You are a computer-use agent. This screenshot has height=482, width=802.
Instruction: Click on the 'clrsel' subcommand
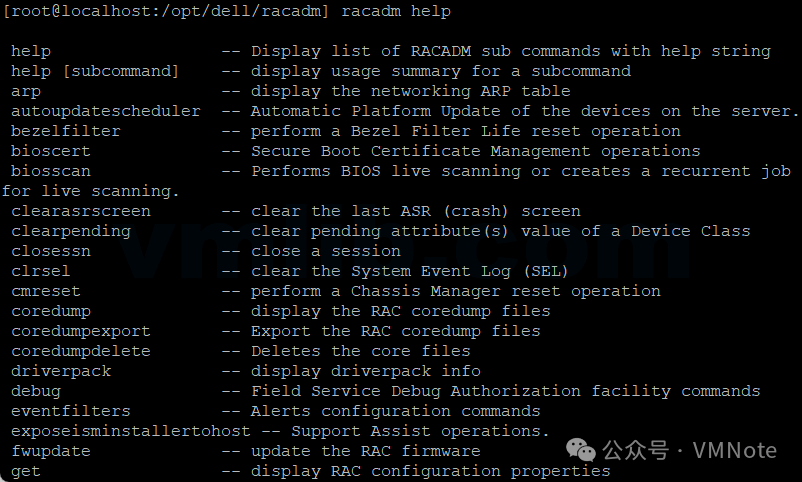[x=40, y=271]
